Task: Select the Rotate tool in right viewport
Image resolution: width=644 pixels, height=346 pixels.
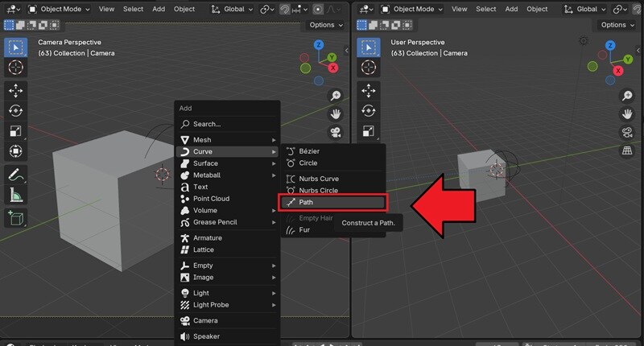Action: pos(369,111)
